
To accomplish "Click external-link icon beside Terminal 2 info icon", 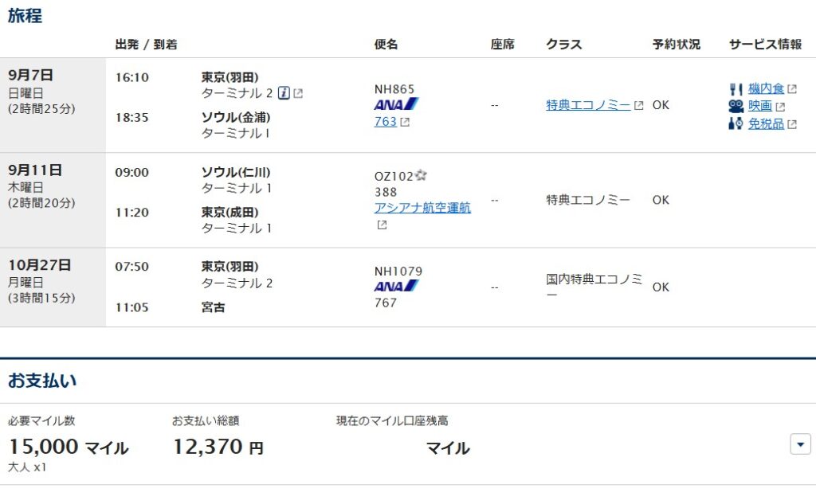I will coord(298,93).
